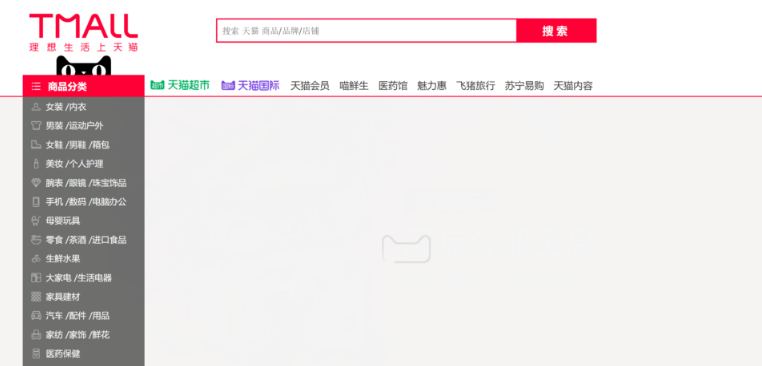The height and width of the screenshot is (366, 762).
Task: Open the 天猫内容 nav link
Action: click(573, 86)
